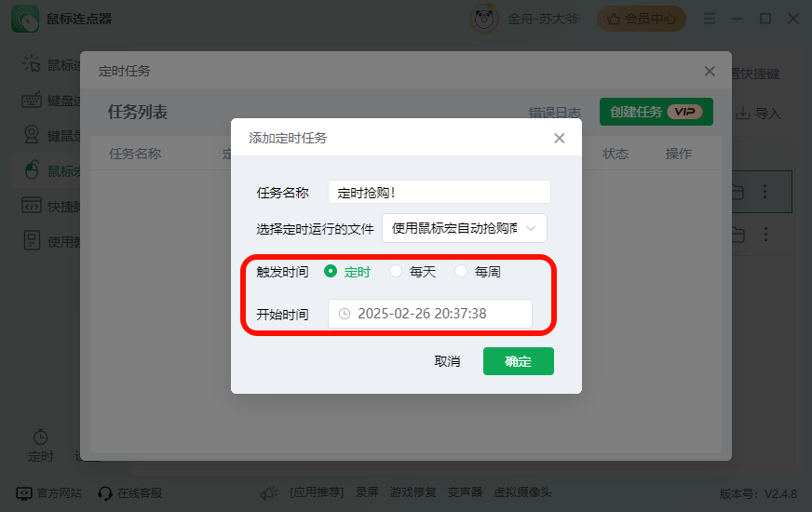Click the 定时 timer icon at bottom

tap(40, 438)
